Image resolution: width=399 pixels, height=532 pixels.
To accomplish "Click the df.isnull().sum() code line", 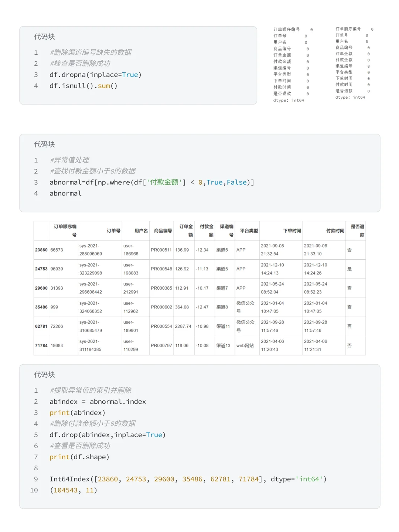I will (83, 86).
